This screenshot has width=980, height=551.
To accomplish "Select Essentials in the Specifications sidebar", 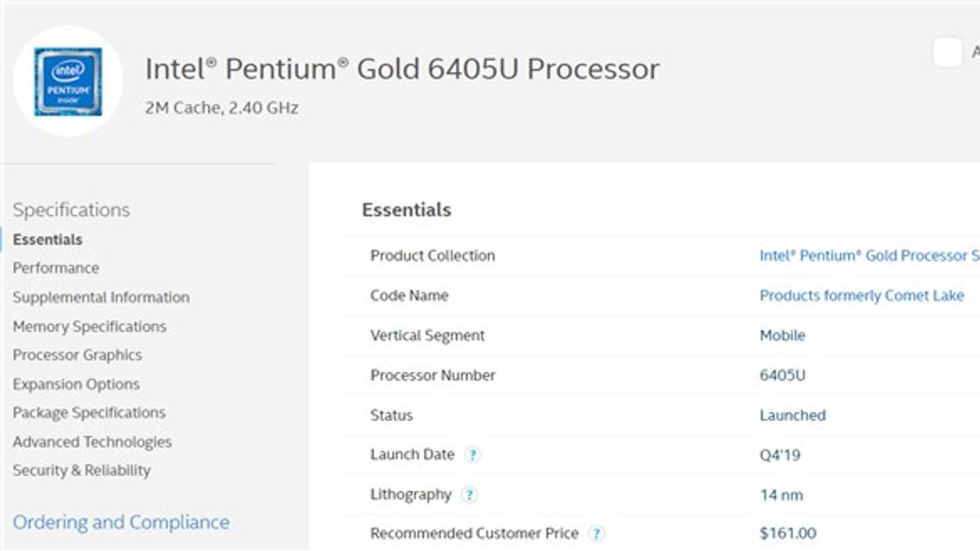I will click(48, 239).
